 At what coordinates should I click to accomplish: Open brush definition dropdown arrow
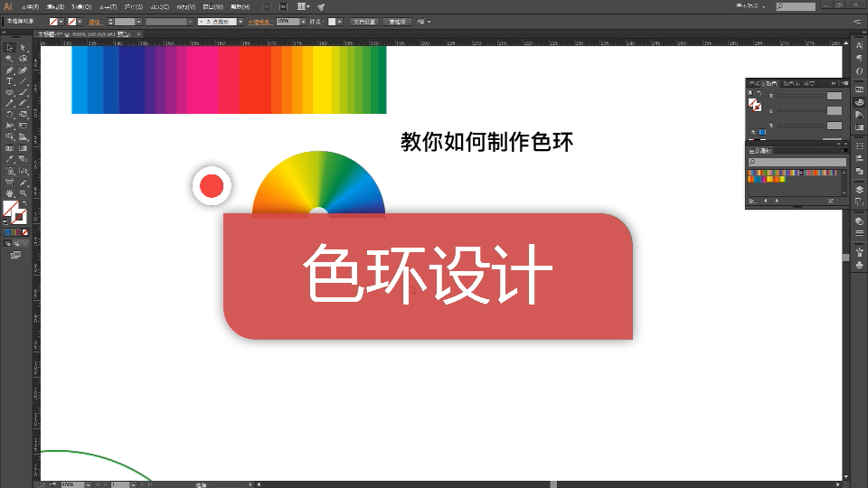[x=241, y=22]
